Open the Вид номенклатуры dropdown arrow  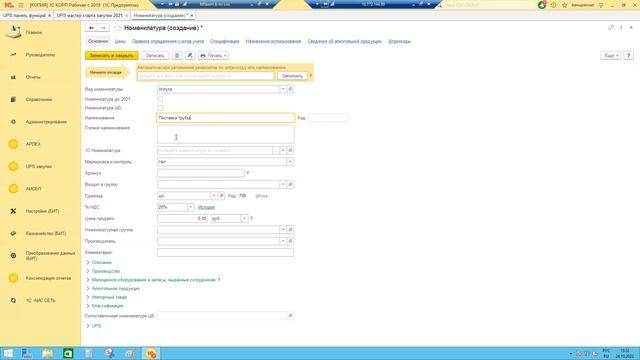pos(283,89)
